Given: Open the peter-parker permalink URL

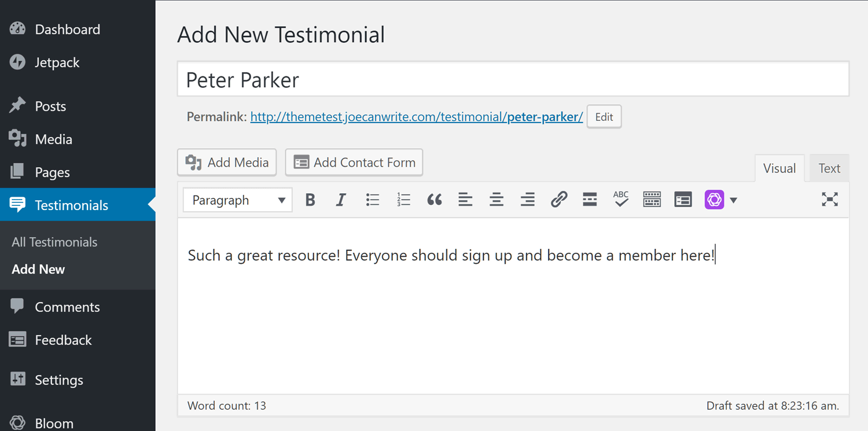Looking at the screenshot, I should click(x=417, y=117).
